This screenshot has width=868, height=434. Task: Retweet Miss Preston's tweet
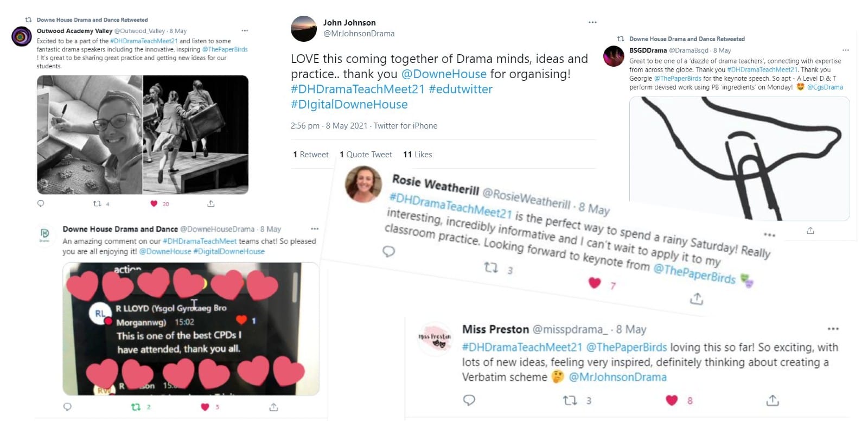point(570,400)
